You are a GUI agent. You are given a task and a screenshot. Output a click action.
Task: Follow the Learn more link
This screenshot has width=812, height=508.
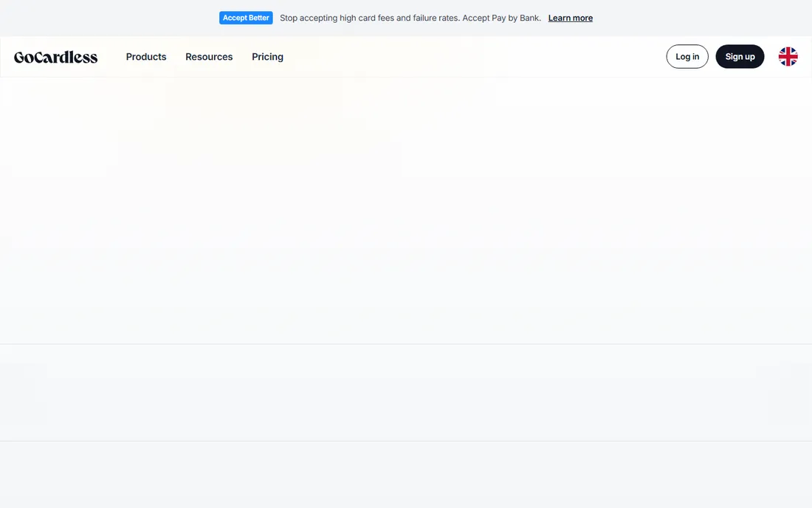(570, 18)
